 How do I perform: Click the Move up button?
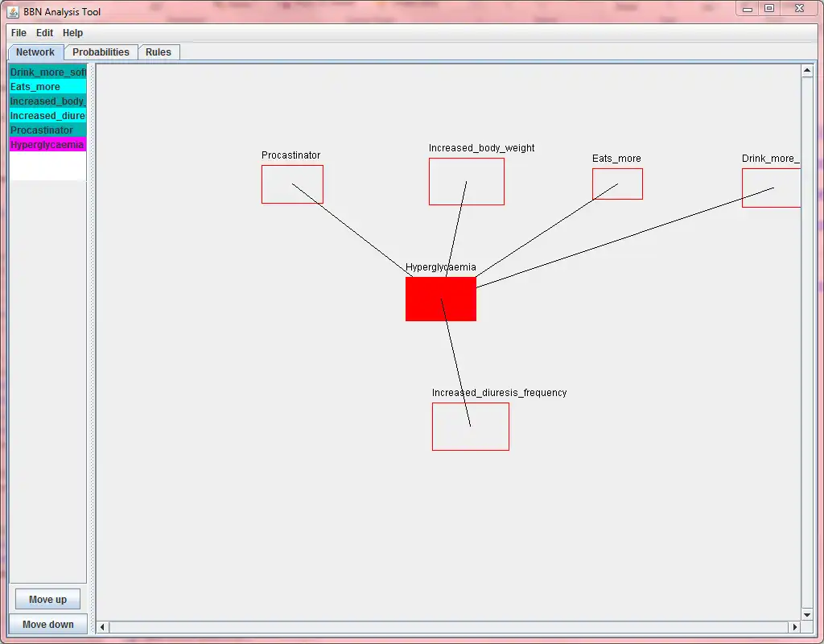[47, 599]
